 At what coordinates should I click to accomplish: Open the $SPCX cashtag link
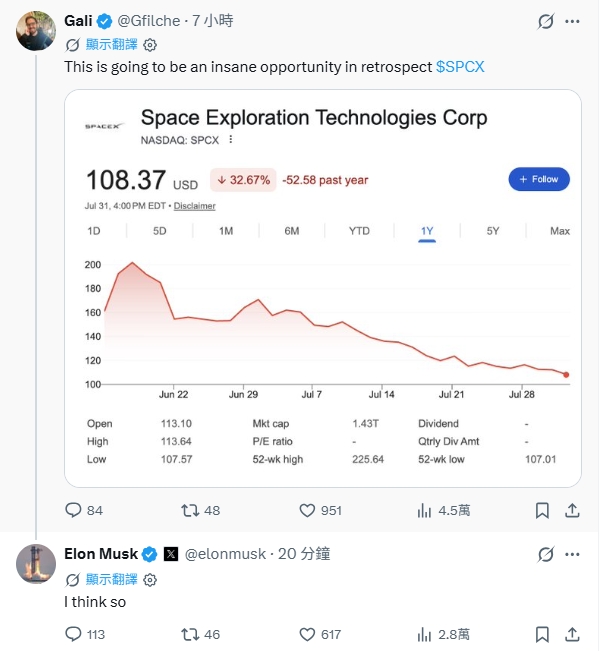pos(460,67)
